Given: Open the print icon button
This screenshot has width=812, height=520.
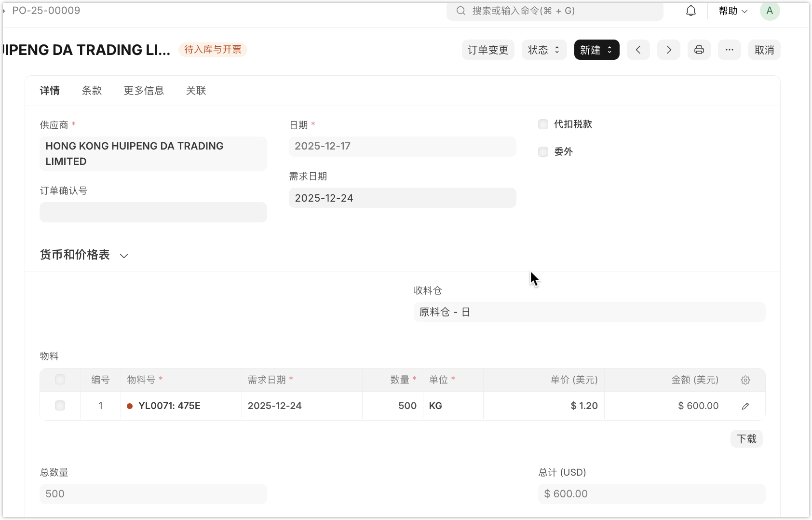Looking at the screenshot, I should coord(699,50).
